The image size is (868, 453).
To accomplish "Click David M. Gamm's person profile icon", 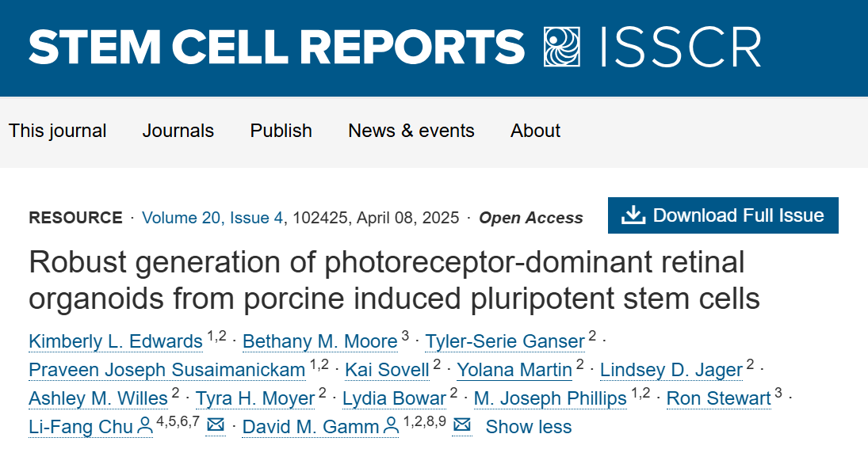I will pos(391,427).
